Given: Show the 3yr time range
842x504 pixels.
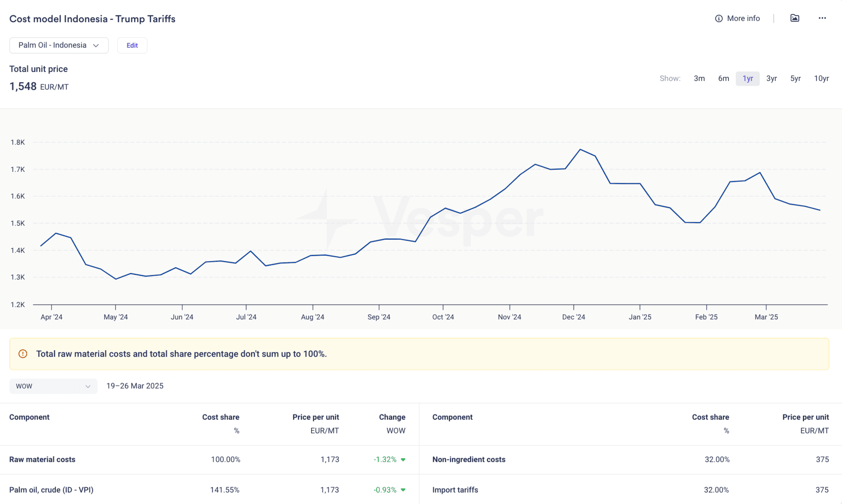Looking at the screenshot, I should (771, 79).
